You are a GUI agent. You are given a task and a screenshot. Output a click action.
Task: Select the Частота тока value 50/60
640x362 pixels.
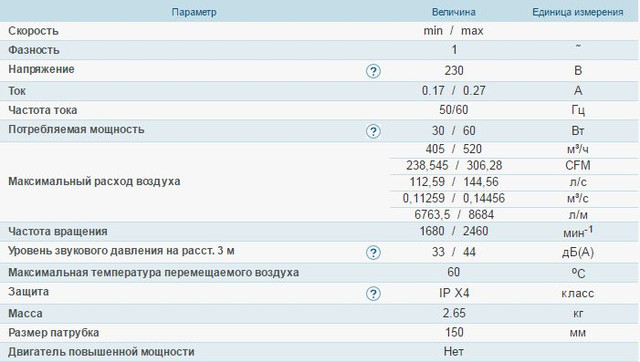coord(453,110)
